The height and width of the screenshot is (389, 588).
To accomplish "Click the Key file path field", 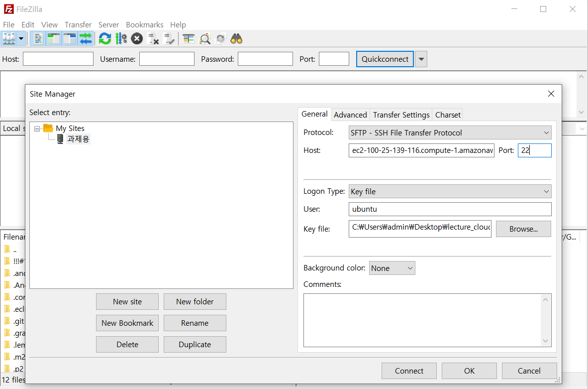I will click(x=420, y=229).
